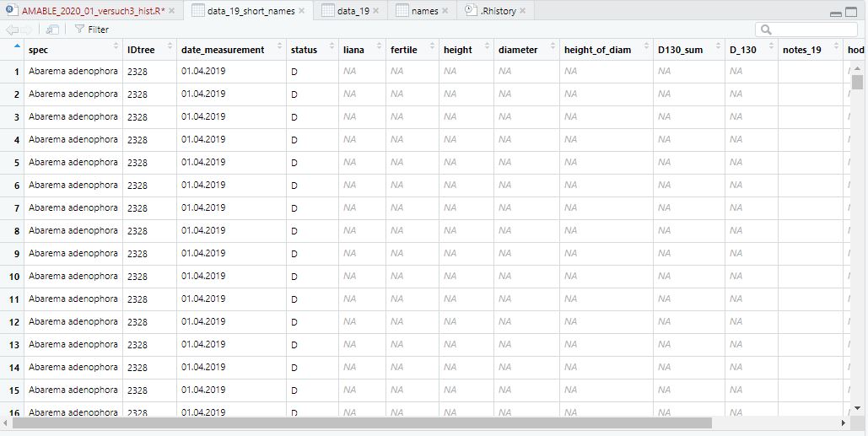Viewport: 868px width, 436px height.
Task: Open the .Rhistory tab
Action: click(497, 11)
